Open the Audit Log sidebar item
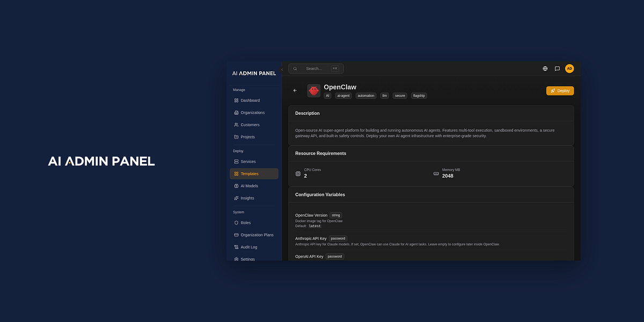The width and height of the screenshot is (644, 322). click(254, 247)
